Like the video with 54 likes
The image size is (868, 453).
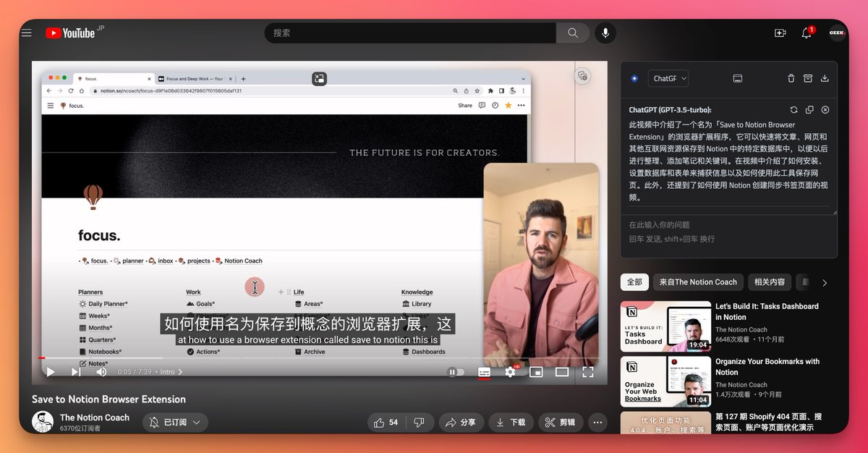coord(387,423)
